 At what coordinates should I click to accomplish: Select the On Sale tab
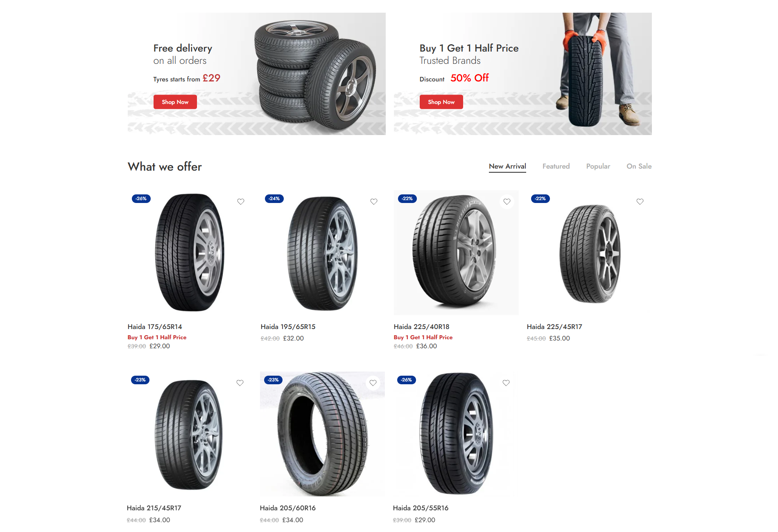tap(639, 166)
